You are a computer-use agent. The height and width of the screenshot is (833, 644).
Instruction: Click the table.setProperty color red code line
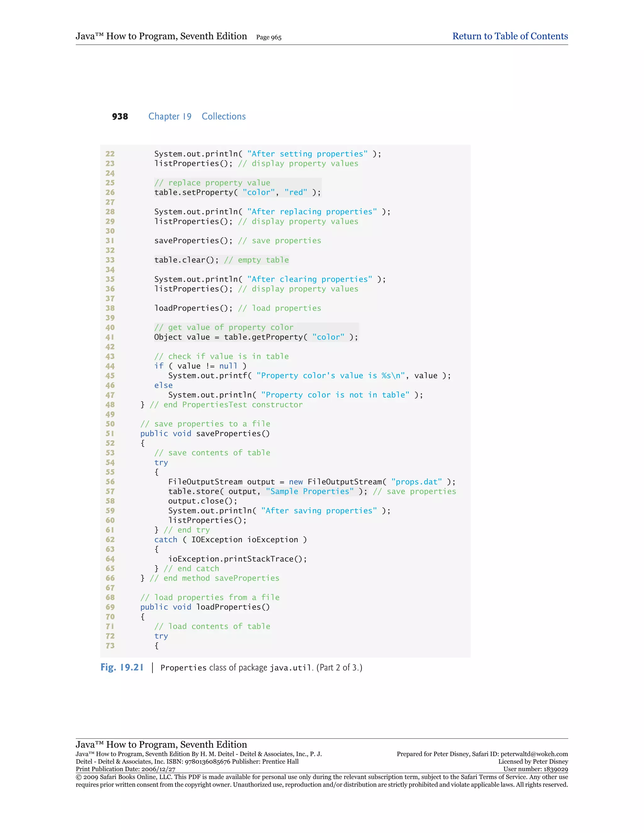tap(237, 192)
